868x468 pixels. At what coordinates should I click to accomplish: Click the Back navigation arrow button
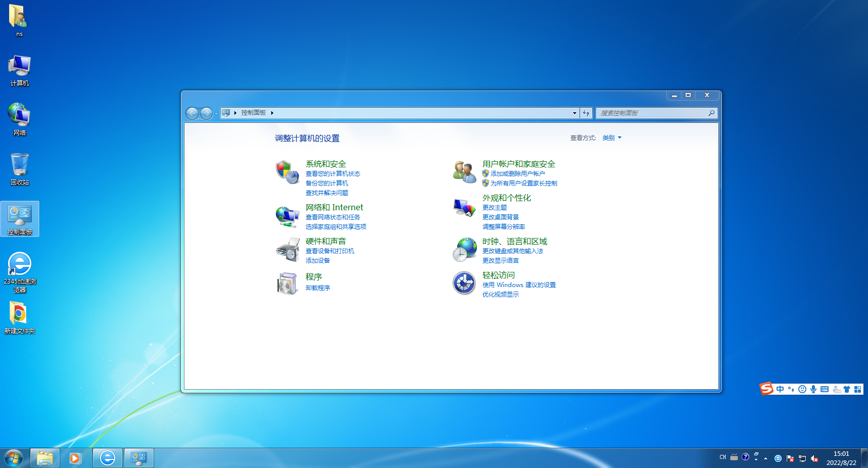point(192,113)
